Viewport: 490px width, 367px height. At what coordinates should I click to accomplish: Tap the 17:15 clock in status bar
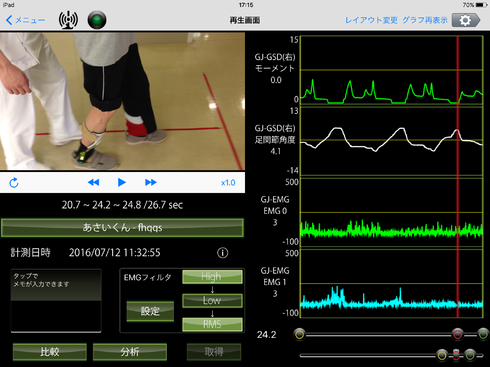(246, 5)
